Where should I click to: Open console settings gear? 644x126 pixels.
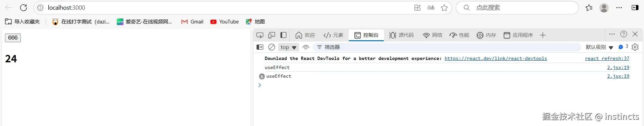(635, 47)
